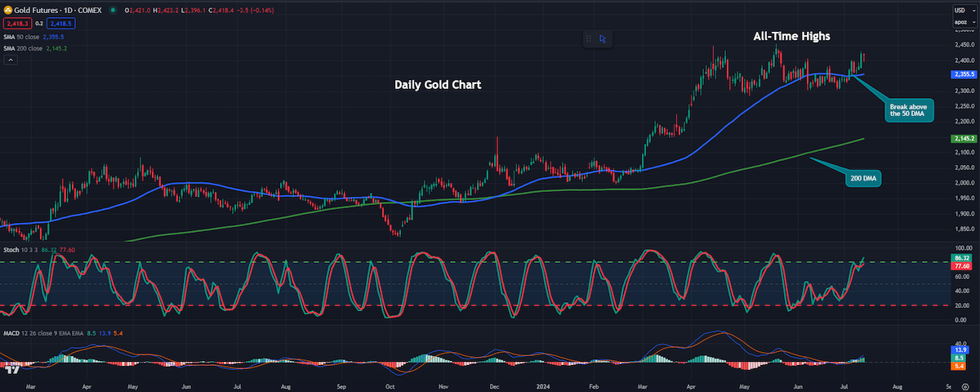980x392 pixels.
Task: Click the Gold Futures symbol logo icon
Action: [8, 8]
